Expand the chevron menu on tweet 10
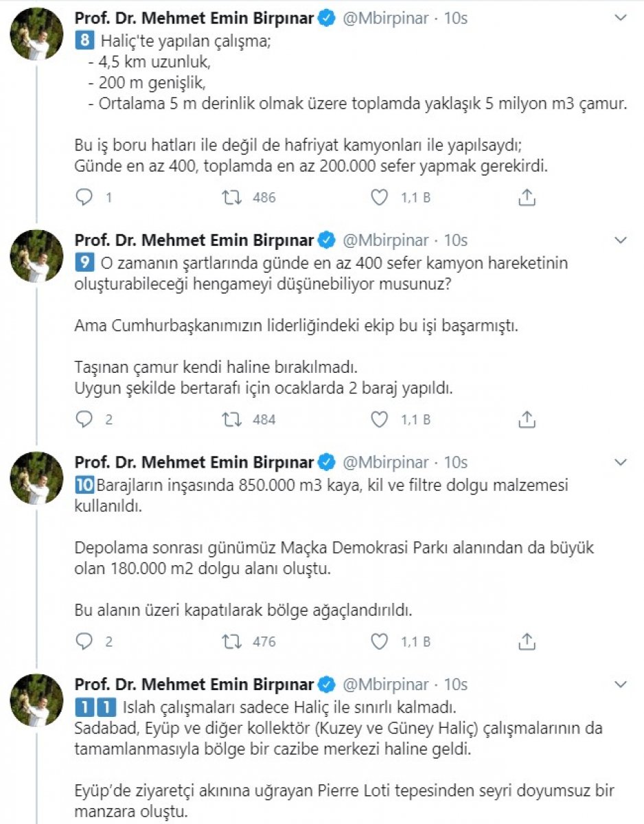The width and height of the screenshot is (644, 824). point(622,463)
